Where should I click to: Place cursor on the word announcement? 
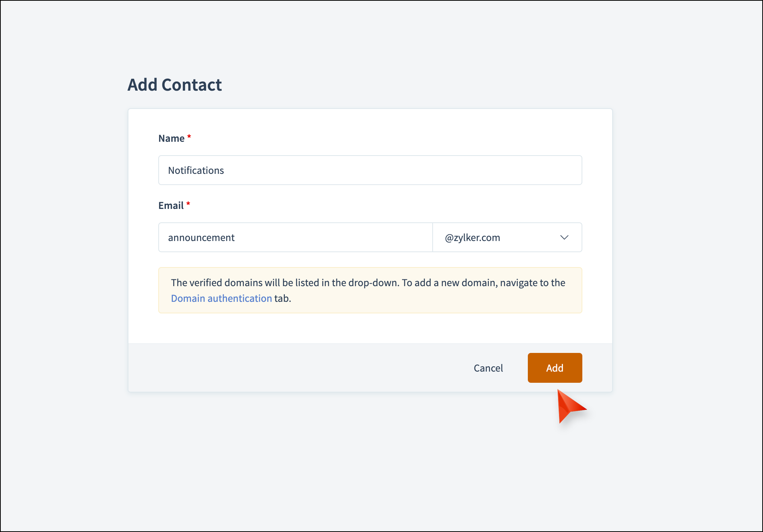[201, 238]
